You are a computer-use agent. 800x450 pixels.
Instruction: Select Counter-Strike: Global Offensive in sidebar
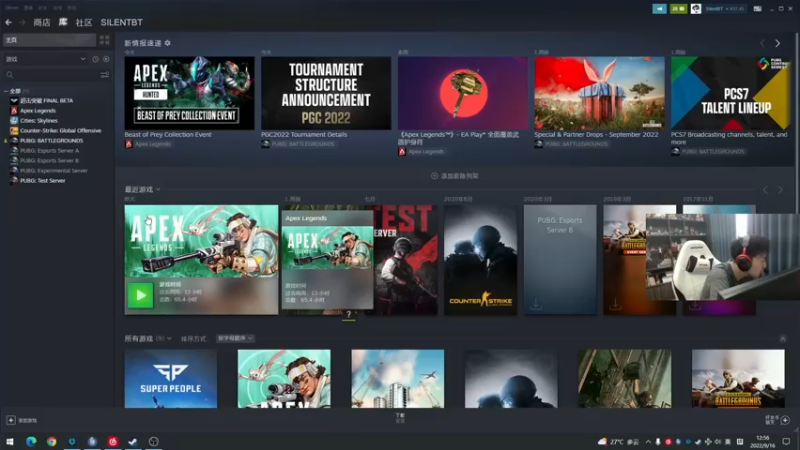pyautogui.click(x=60, y=131)
